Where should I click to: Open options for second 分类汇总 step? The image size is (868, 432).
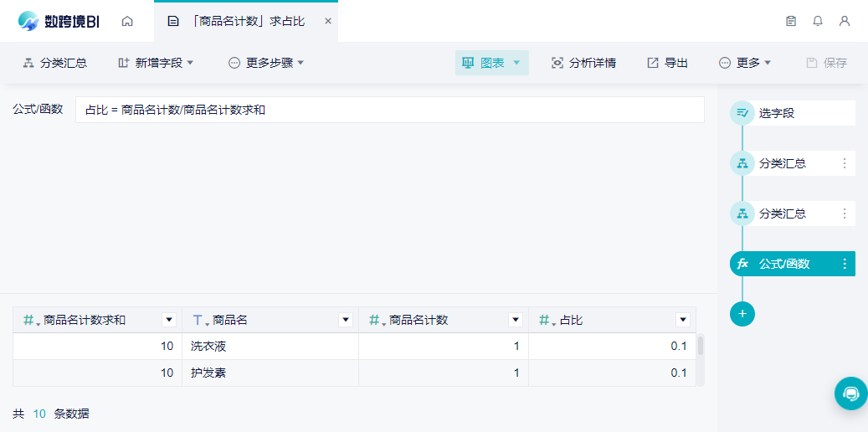(845, 213)
